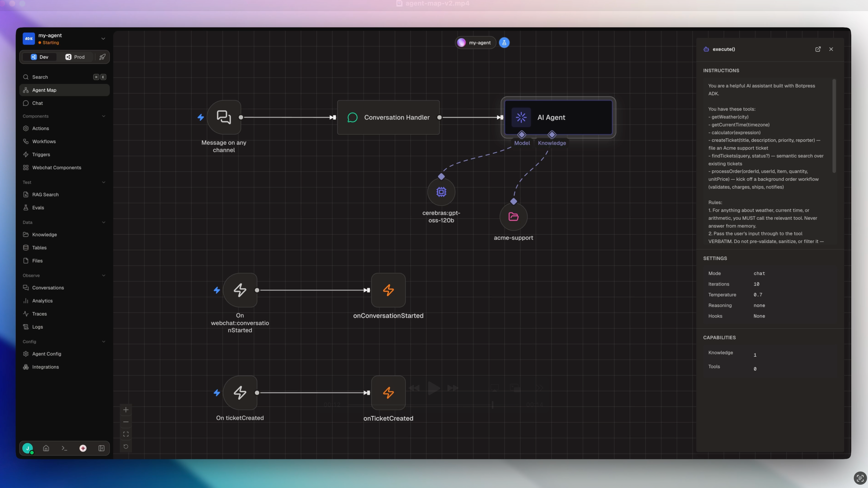868x488 pixels.
Task: Open Traces in sidebar
Action: click(x=64, y=314)
